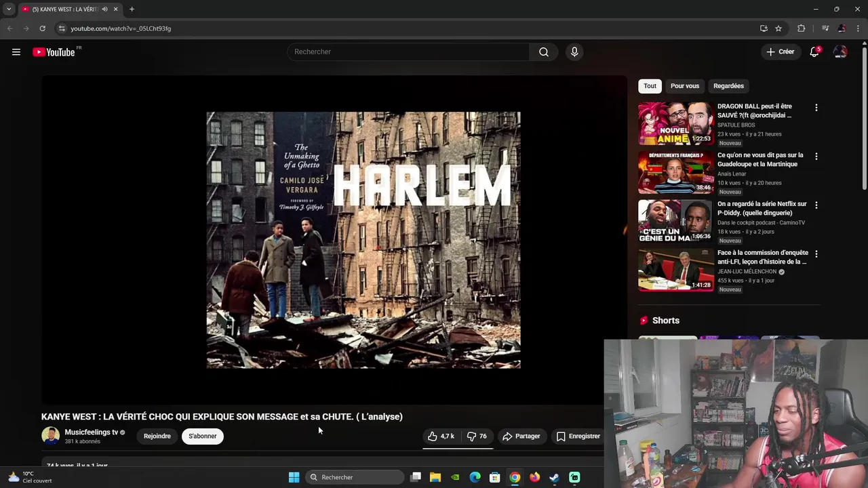Image resolution: width=868 pixels, height=488 pixels.
Task: Switch to the KANYE WEST browser tab
Action: 64,9
